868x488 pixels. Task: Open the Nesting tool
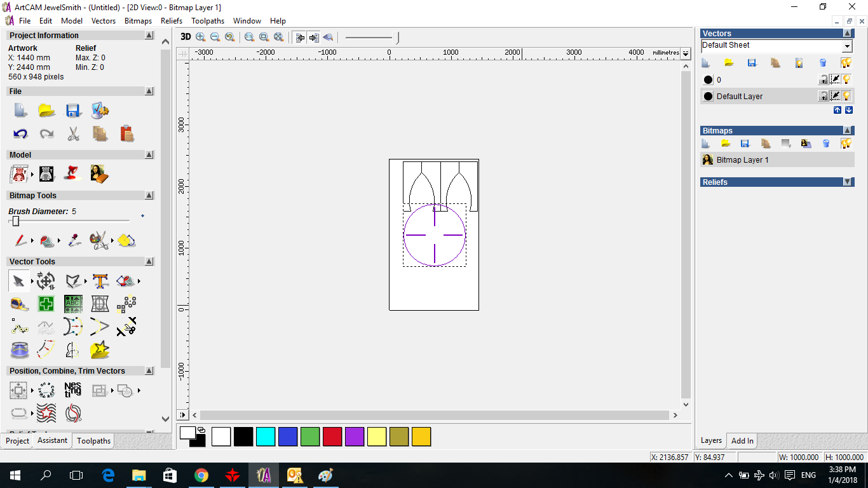tap(73, 390)
